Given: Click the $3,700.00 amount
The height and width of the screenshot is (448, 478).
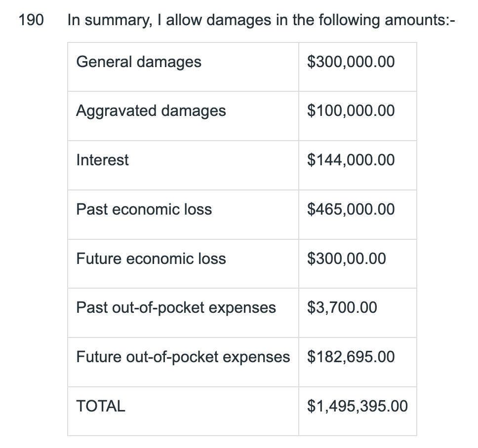Looking at the screenshot, I should [x=342, y=308].
